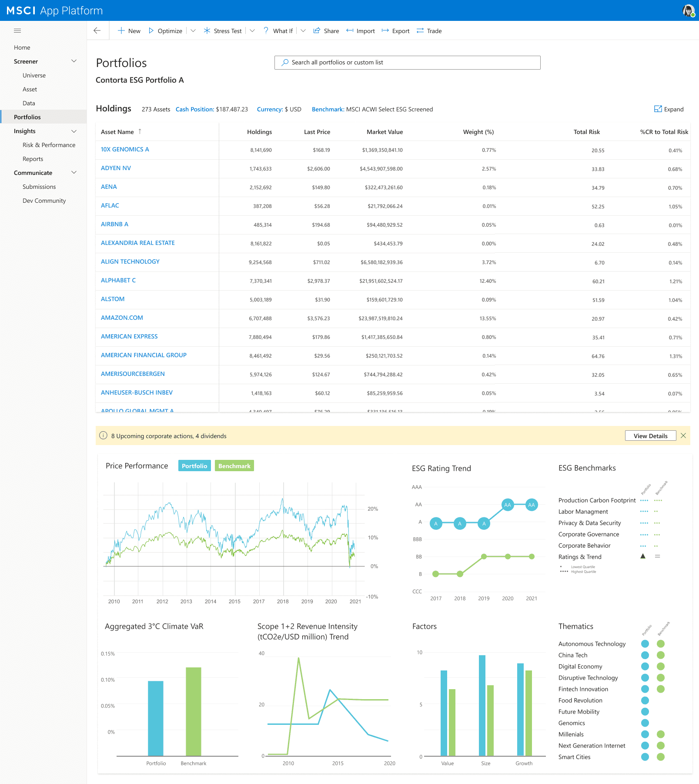Open the ADYEN NV asset link

[x=116, y=168]
